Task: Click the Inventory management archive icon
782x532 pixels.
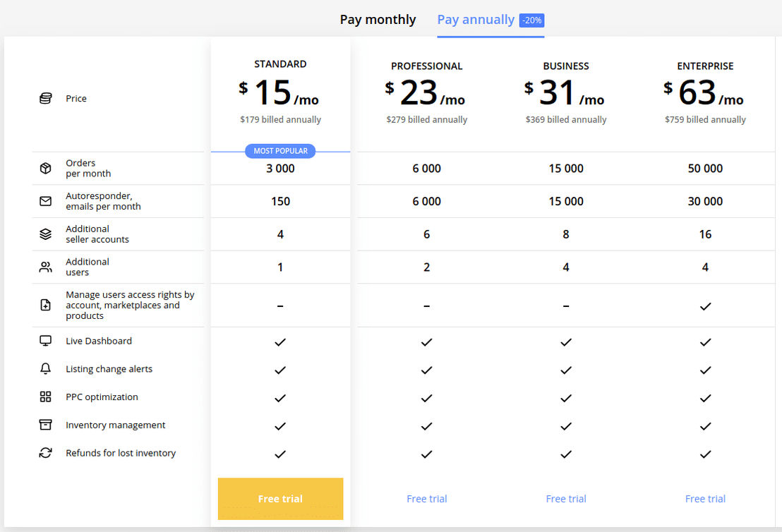Action: point(45,424)
